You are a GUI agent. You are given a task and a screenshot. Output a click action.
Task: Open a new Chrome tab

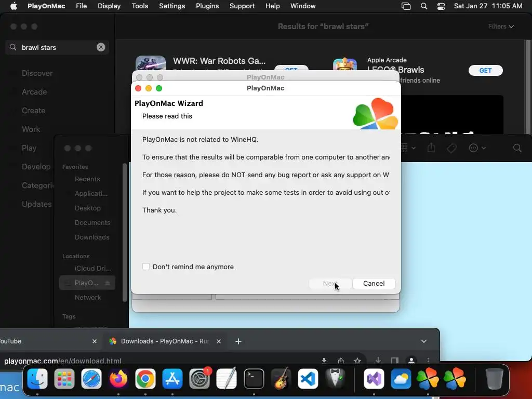tap(238, 341)
